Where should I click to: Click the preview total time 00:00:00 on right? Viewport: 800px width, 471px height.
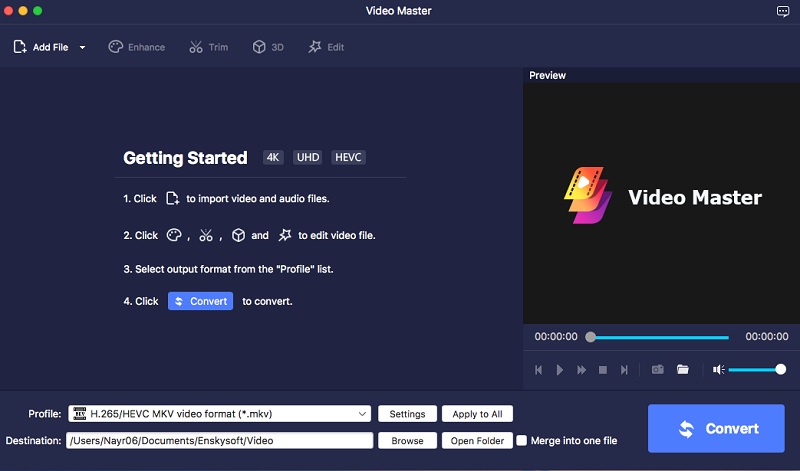click(x=767, y=337)
